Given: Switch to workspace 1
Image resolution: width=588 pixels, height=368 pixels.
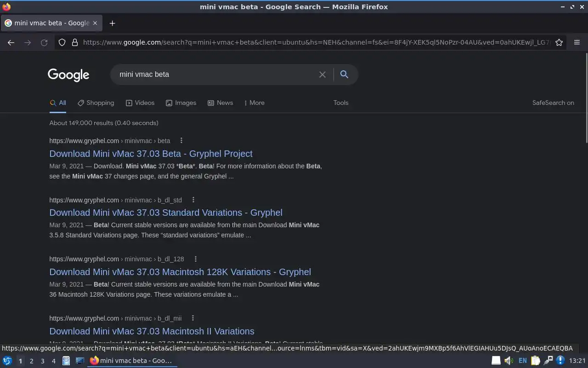Looking at the screenshot, I should point(20,361).
